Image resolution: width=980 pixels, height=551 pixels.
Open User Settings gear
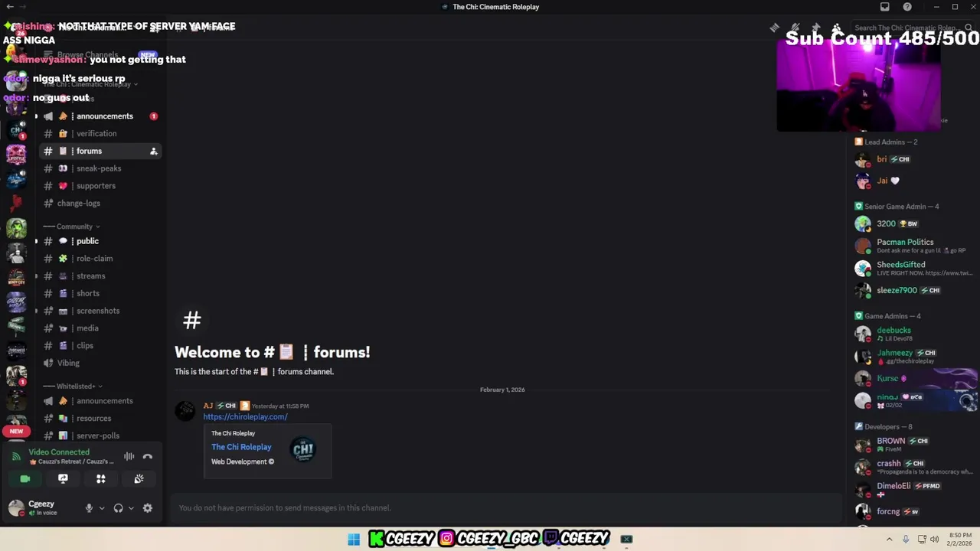[148, 508]
